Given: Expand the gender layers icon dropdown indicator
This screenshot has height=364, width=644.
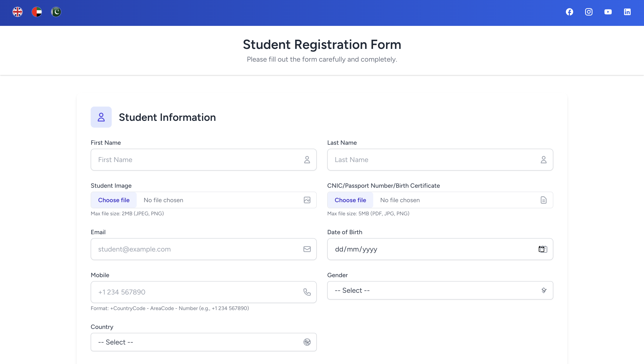Looking at the screenshot, I should [x=544, y=290].
